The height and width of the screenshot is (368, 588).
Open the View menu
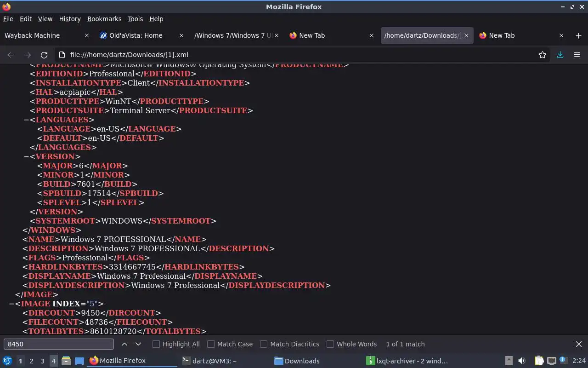tap(45, 19)
